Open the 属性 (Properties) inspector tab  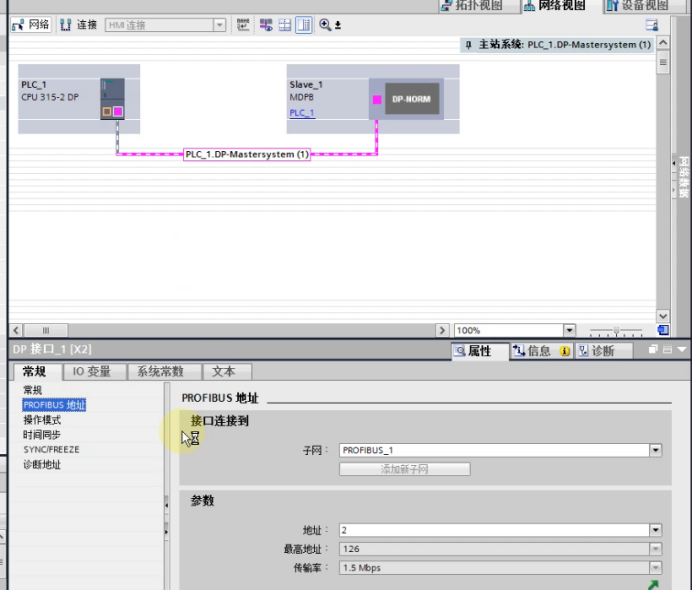[x=479, y=351]
